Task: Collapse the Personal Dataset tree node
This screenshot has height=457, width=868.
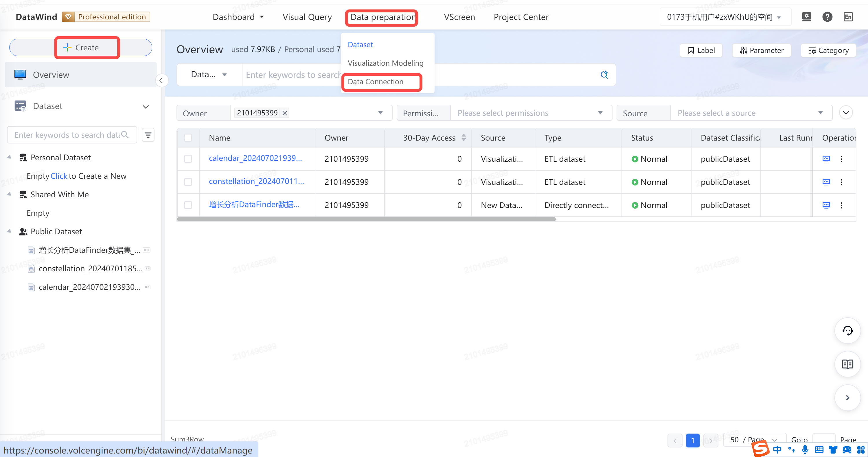Action: [x=9, y=157]
